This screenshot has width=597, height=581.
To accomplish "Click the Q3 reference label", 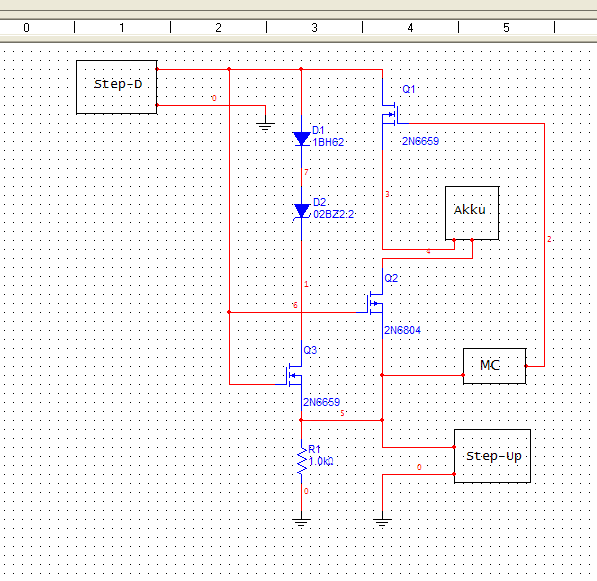I will coord(310,350).
